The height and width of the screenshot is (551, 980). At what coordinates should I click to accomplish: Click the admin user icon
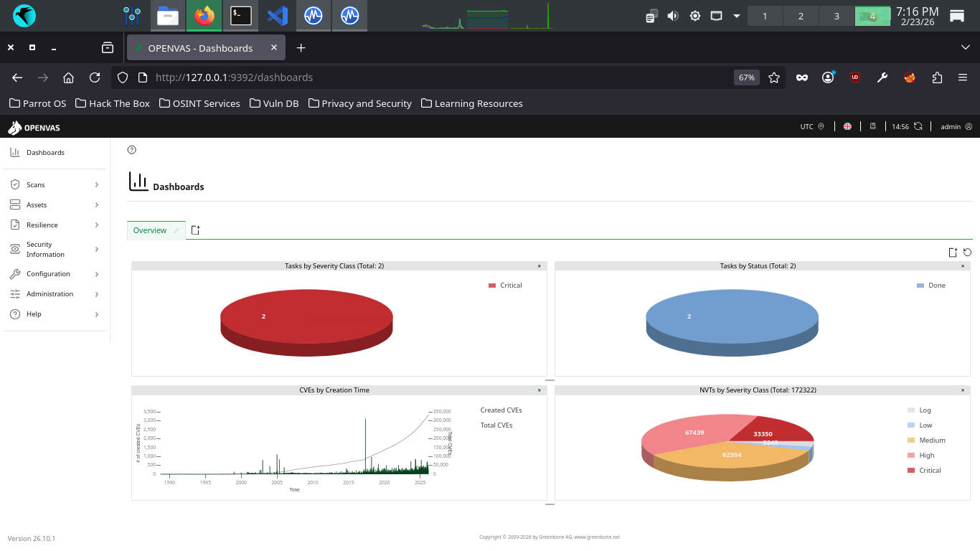pos(969,126)
